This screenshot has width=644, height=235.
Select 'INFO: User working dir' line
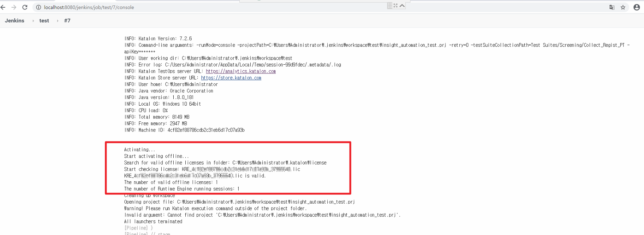pos(208,58)
